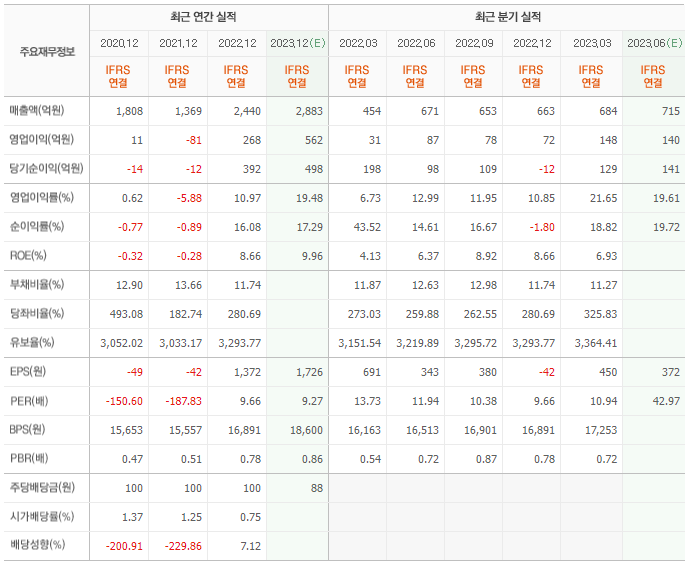Click the 최근 분기 실적 header

508,17
